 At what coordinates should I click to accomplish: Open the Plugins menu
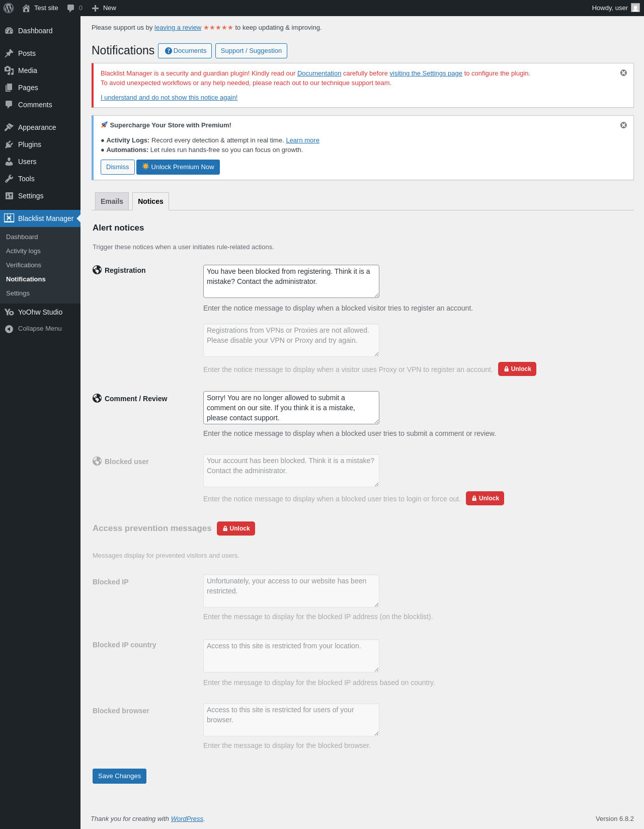[40, 144]
